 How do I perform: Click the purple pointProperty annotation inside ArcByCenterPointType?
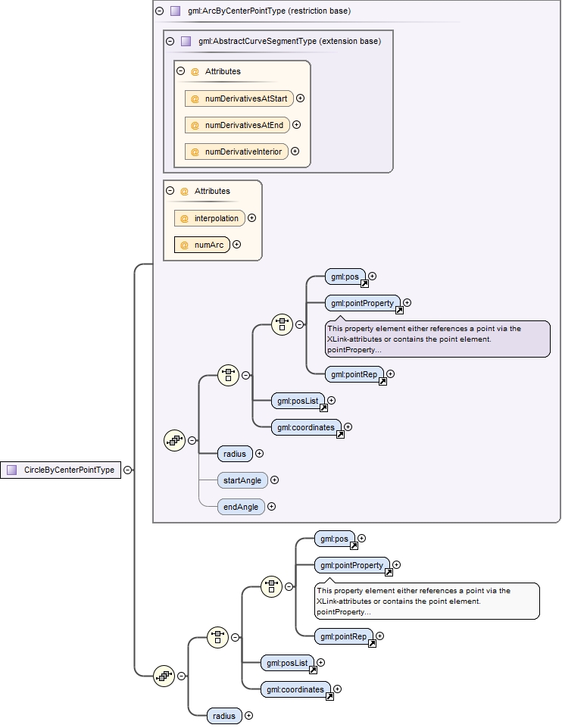pyautogui.click(x=438, y=339)
